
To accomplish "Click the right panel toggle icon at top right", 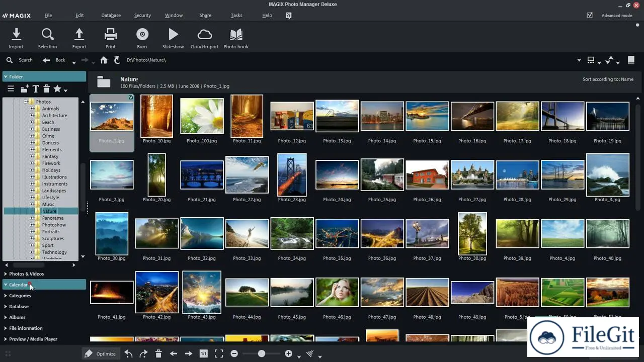I will pos(631,60).
